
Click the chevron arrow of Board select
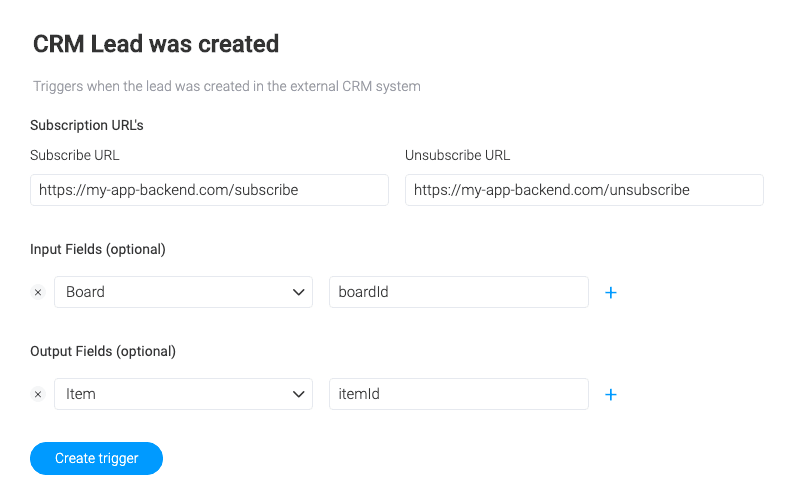point(298,292)
